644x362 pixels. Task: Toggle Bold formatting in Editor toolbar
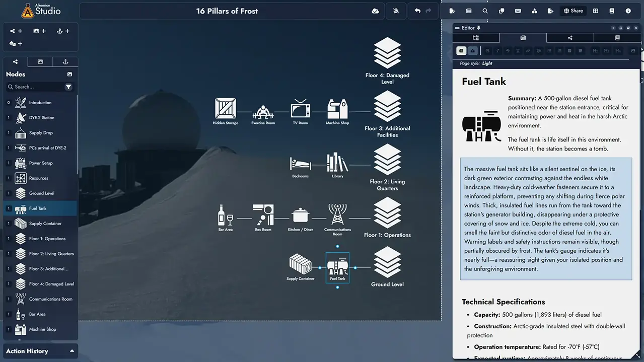[x=487, y=51]
